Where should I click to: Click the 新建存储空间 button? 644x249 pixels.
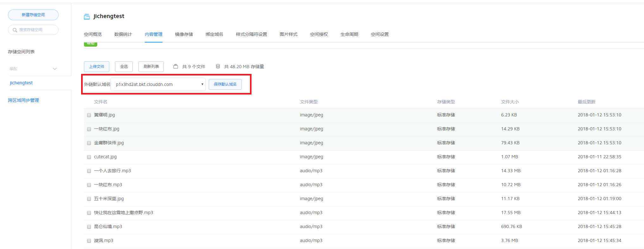(33, 15)
